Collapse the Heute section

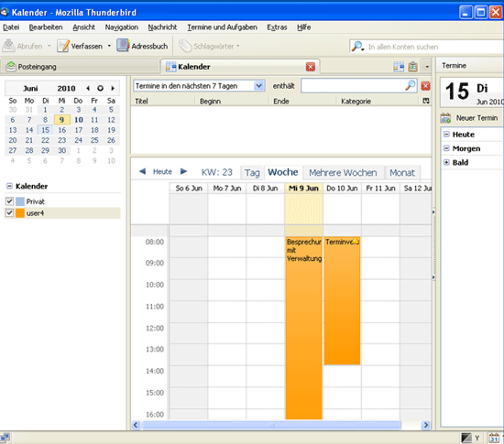point(446,135)
